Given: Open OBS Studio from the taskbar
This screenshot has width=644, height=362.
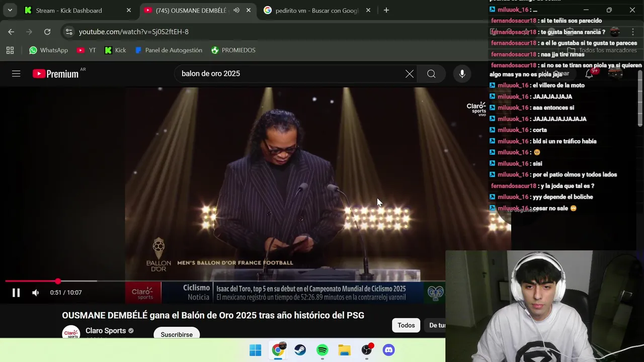Looking at the screenshot, I should [367, 350].
